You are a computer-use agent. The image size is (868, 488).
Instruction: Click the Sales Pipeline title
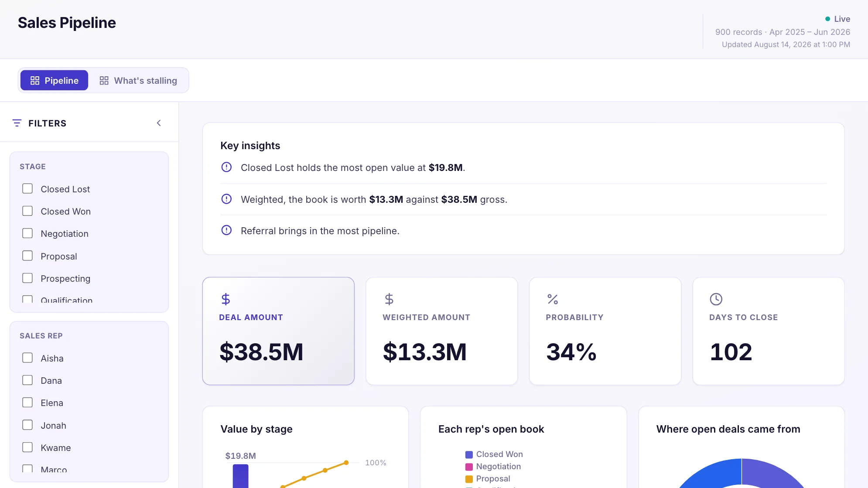point(67,23)
